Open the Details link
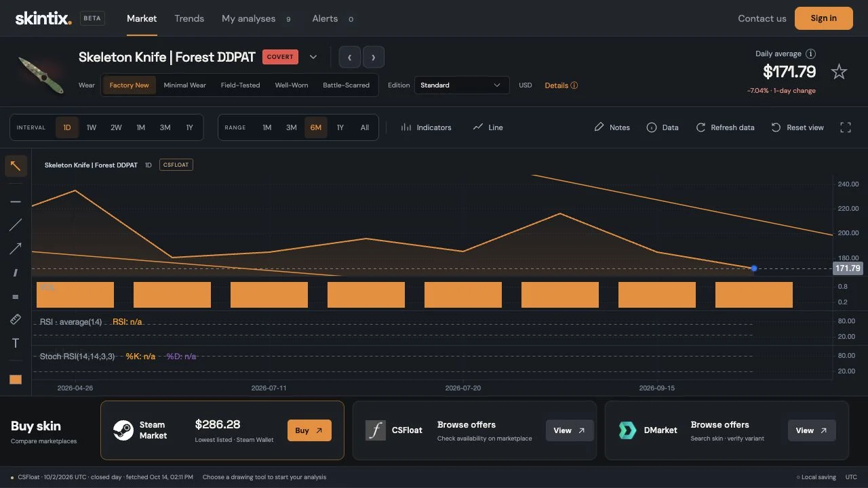The width and height of the screenshot is (868, 488). coord(561,85)
